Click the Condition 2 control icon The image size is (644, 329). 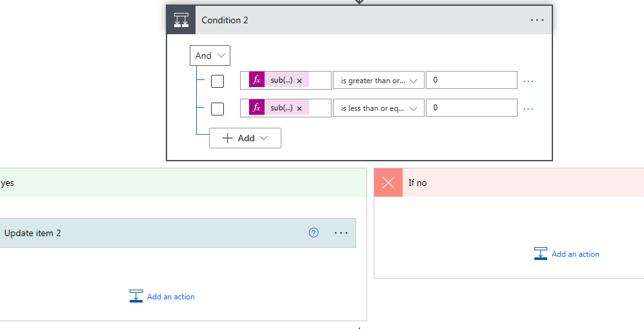point(181,20)
